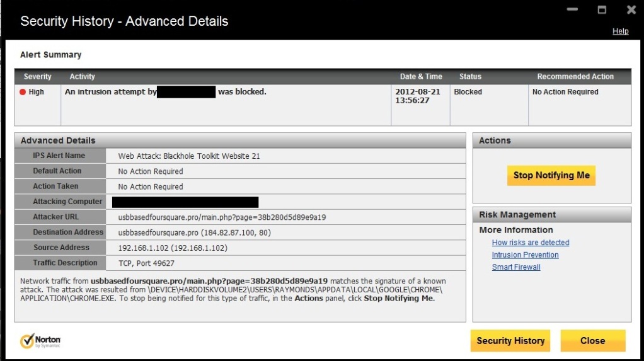Screen dimensions: 644x361
Task: Select No Action Required in alert summary
Action: pos(565,91)
